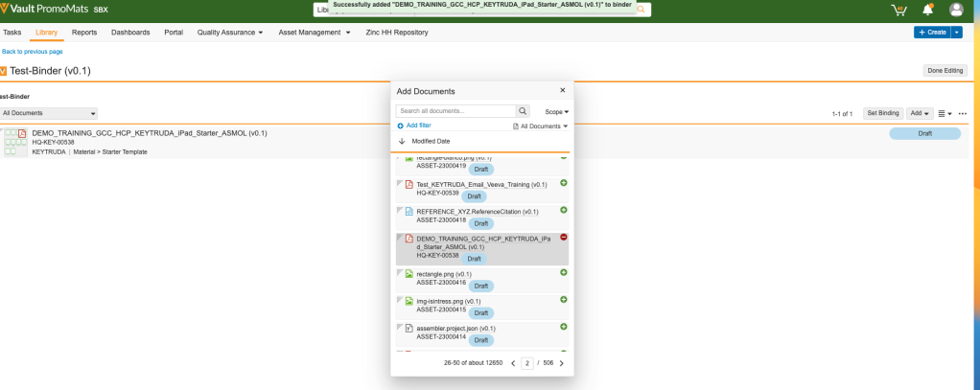Image resolution: width=980 pixels, height=390 pixels.
Task: Select img-isintress.png (v0.1) row text
Action: point(449,301)
